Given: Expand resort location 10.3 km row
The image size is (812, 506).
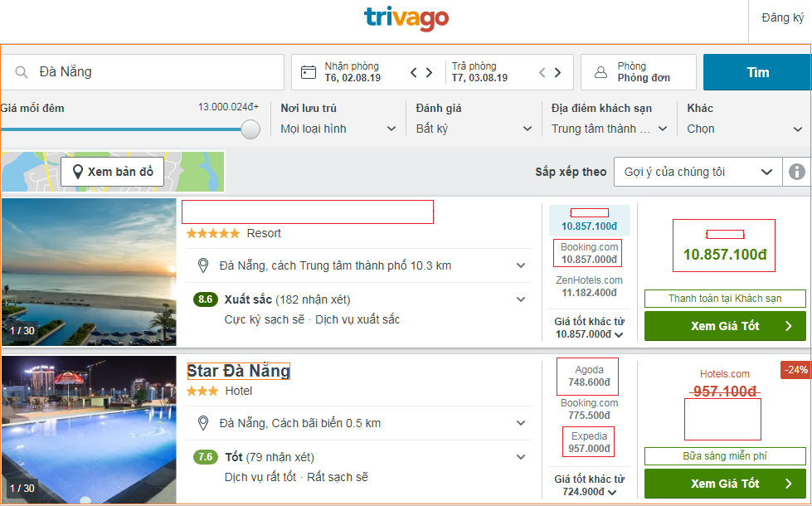Looking at the screenshot, I should (359, 265).
